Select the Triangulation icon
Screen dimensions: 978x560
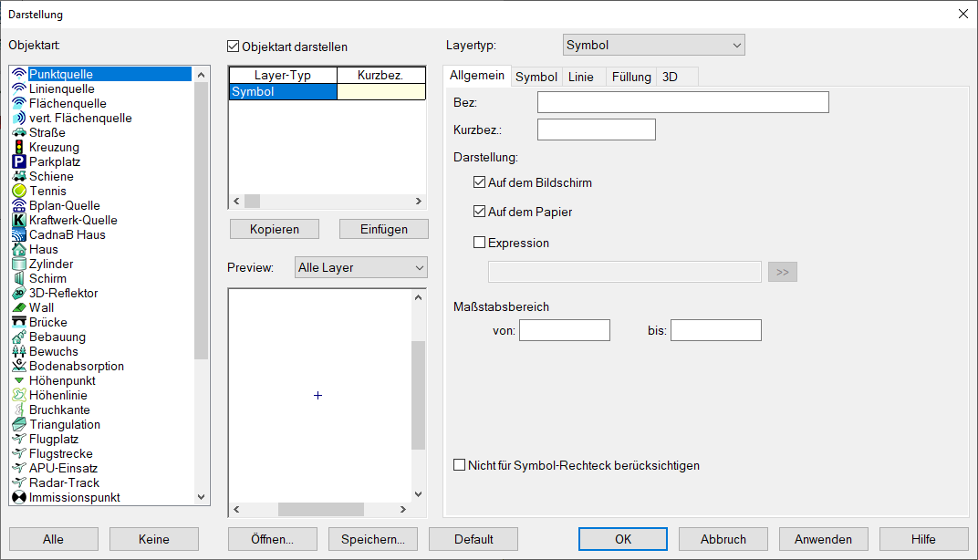(19, 424)
